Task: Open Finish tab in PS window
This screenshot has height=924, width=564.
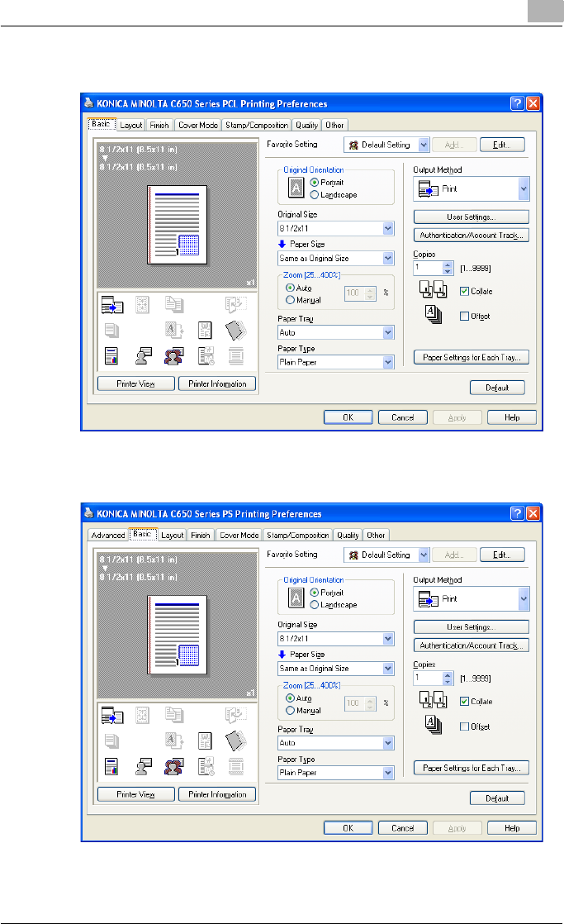Action: [200, 535]
